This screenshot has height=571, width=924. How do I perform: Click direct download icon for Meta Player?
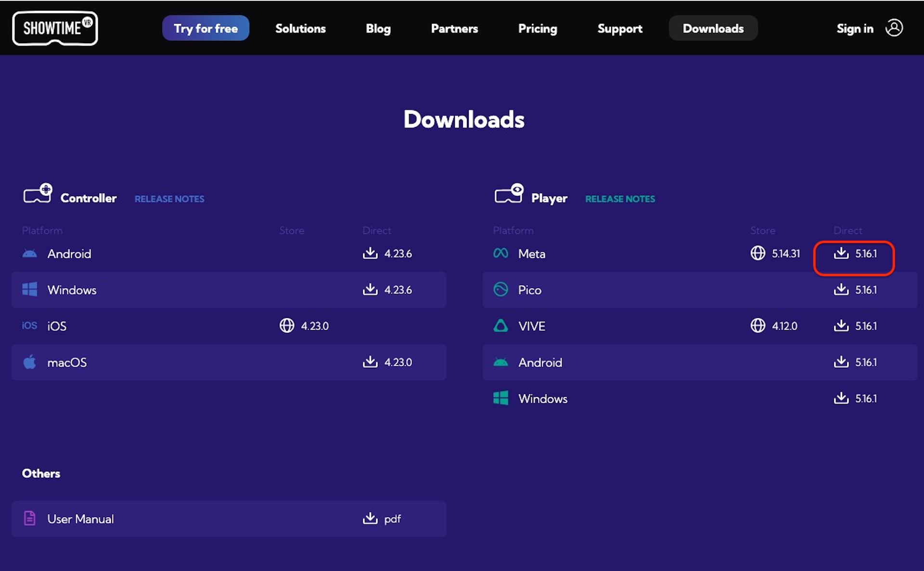(x=841, y=253)
